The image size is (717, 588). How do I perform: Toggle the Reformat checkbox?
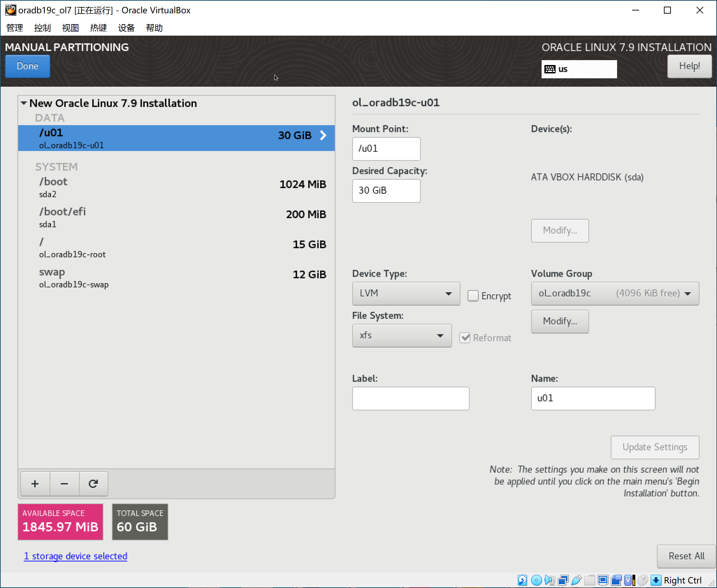pyautogui.click(x=464, y=338)
